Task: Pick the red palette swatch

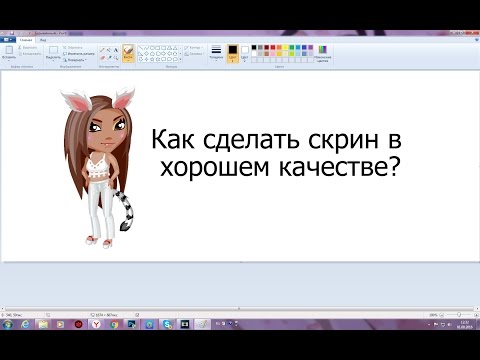Action: point(273,48)
